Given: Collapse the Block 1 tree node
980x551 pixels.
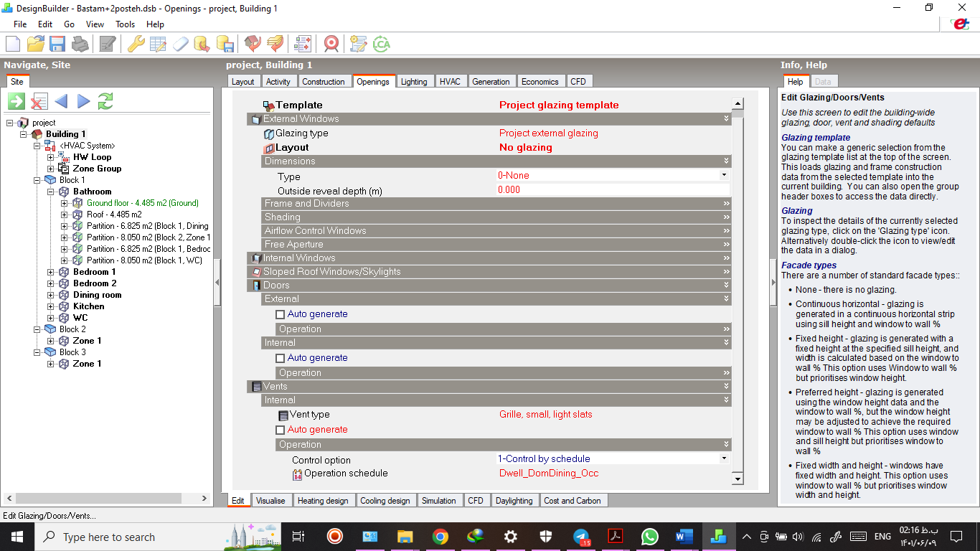Looking at the screenshot, I should [x=37, y=180].
